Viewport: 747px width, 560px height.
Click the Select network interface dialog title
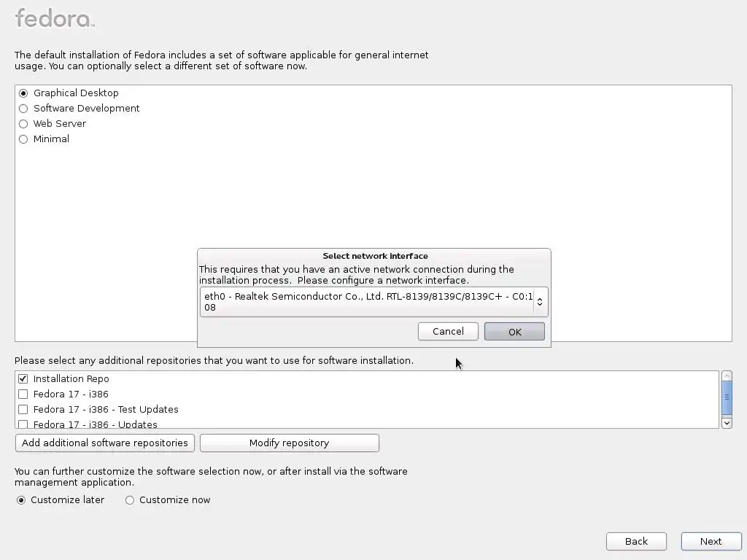375,256
